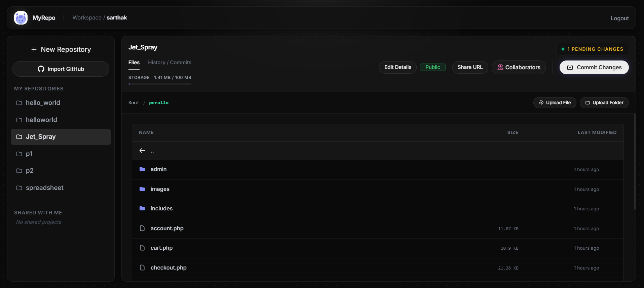Click the images folder icon

[x=142, y=189]
